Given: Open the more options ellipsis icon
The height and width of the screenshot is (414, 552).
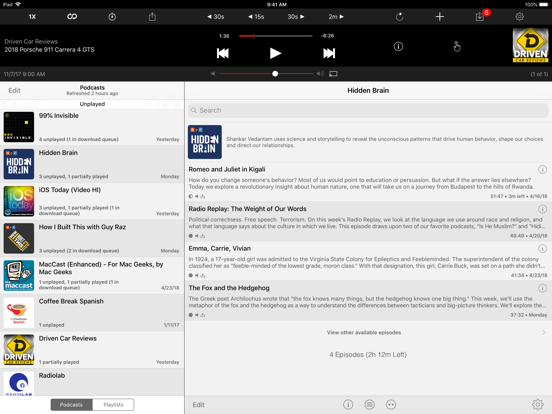Looking at the screenshot, I should tap(391, 404).
